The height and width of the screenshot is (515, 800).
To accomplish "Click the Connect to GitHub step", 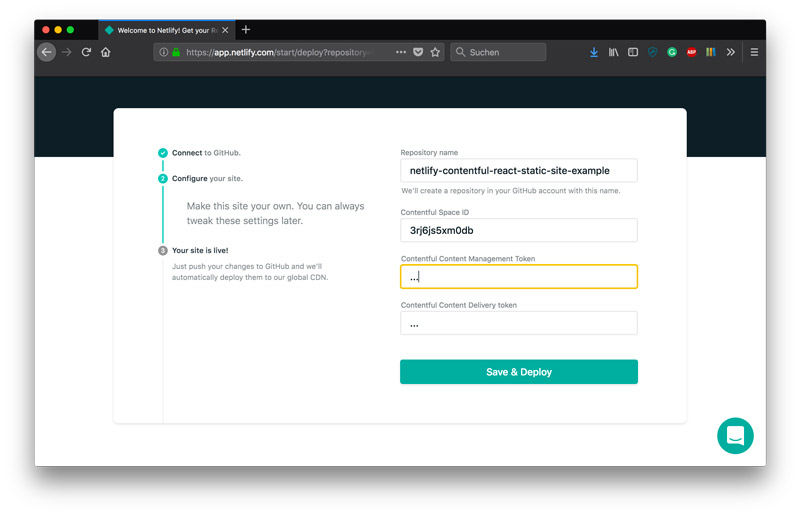I will (x=206, y=153).
